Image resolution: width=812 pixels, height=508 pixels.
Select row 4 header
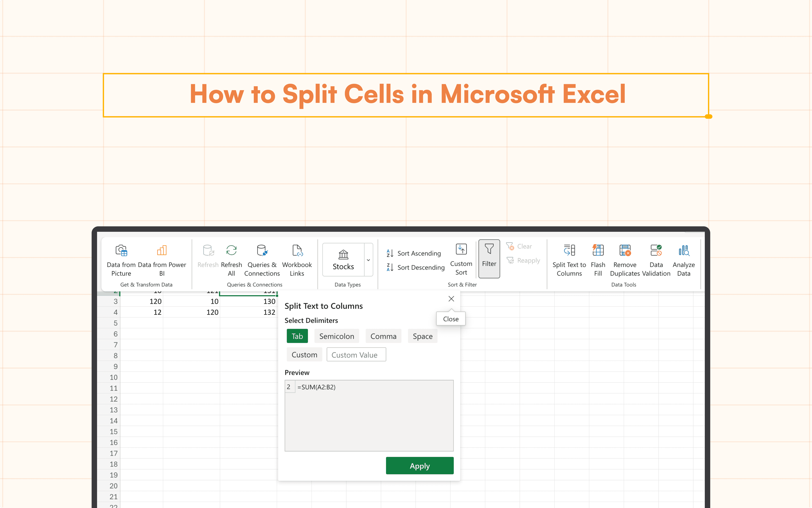(x=108, y=312)
